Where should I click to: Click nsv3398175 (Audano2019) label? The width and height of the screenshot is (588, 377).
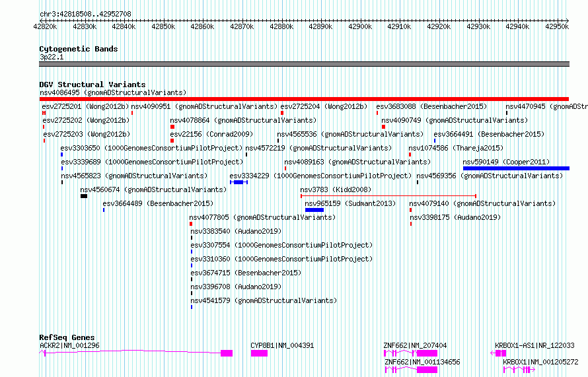[x=455, y=217]
